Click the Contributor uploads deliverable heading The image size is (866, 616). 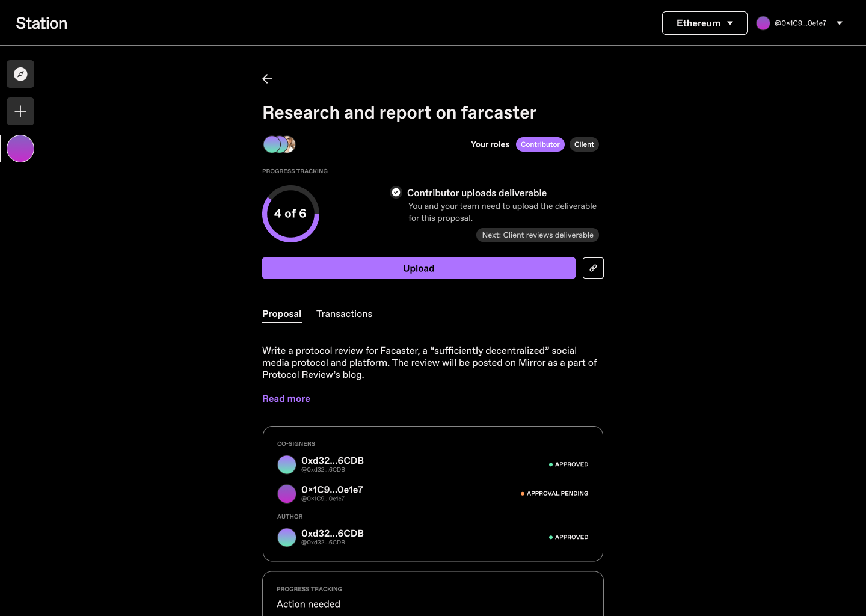(477, 193)
